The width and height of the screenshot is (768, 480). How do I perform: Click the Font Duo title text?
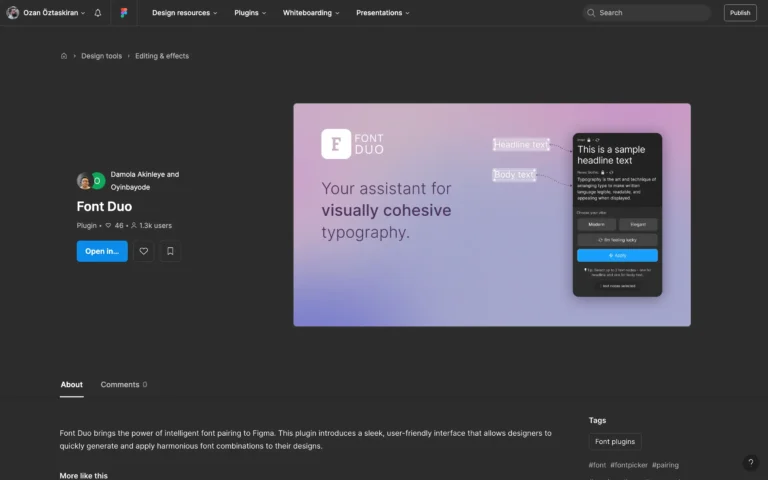point(104,207)
